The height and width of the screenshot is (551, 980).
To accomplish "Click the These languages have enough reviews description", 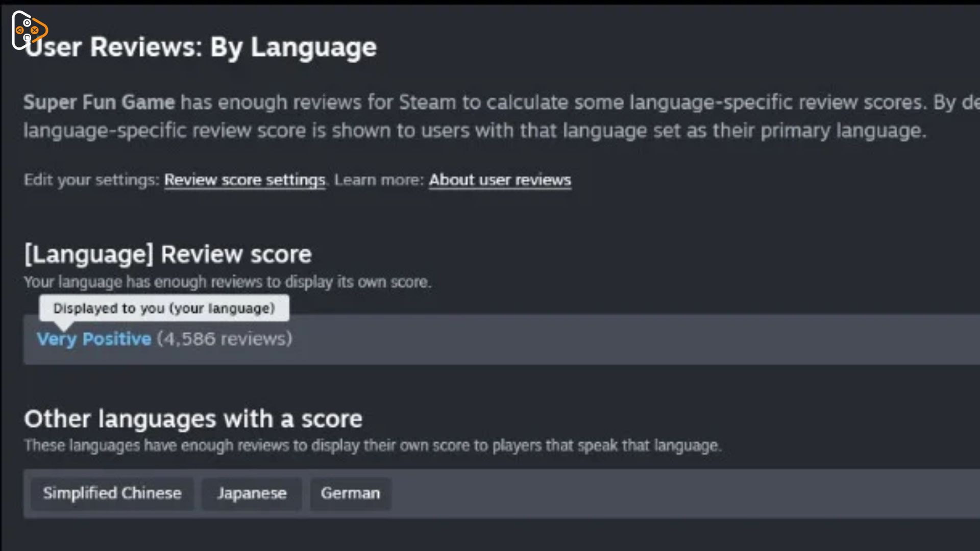I will point(373,445).
